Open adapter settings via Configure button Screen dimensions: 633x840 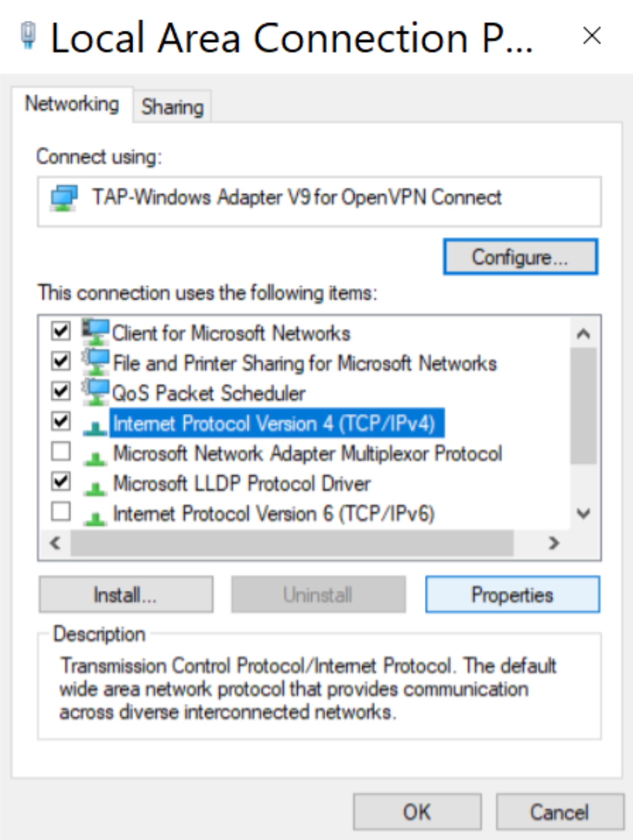[x=520, y=256]
